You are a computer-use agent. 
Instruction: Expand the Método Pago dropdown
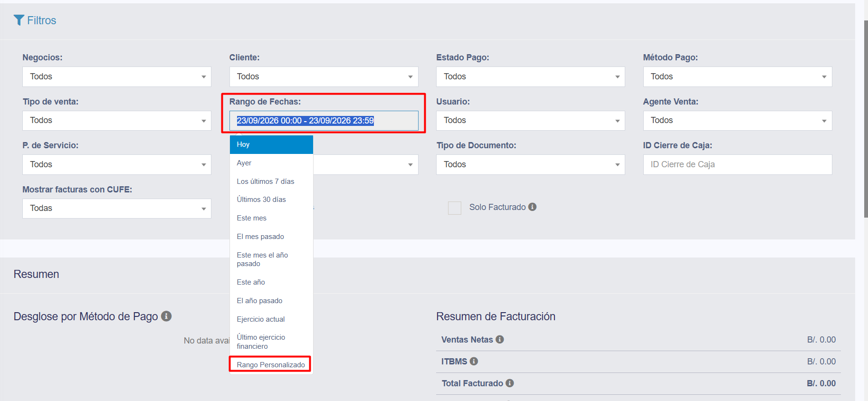click(737, 76)
